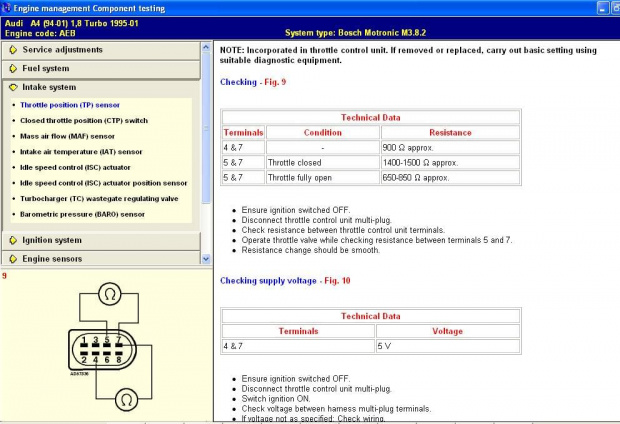Open Closed throttle position (CTP) switch
Image resolution: width=620 pixels, height=424 pixels.
tap(84, 121)
